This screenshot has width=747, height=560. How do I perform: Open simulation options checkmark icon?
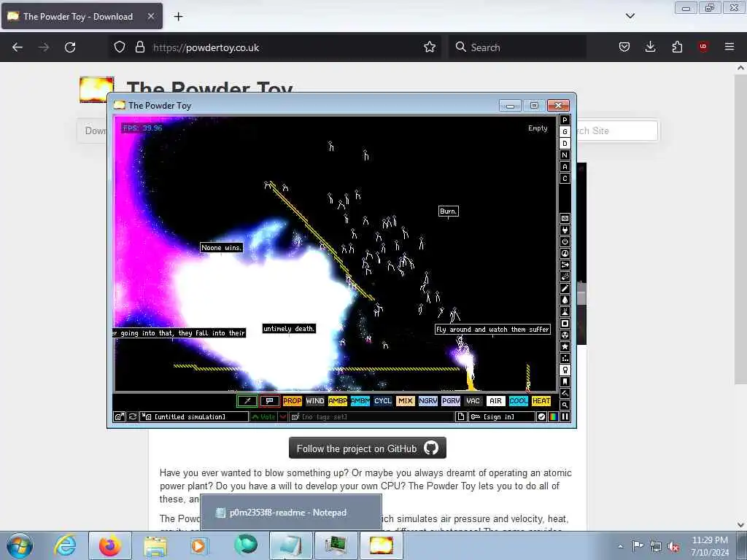(541, 416)
